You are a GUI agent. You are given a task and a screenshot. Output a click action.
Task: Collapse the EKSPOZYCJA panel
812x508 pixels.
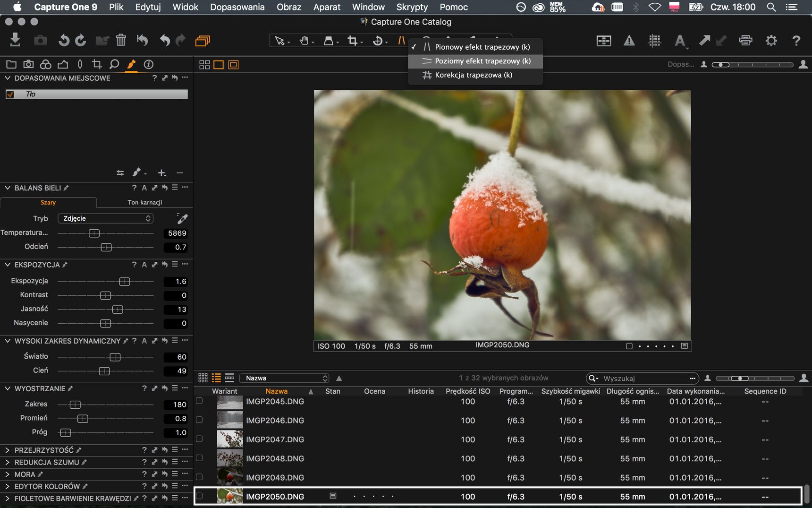[x=8, y=265]
